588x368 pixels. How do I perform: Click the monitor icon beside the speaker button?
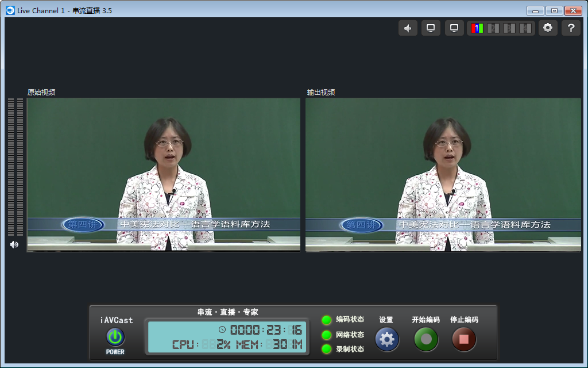[431, 28]
